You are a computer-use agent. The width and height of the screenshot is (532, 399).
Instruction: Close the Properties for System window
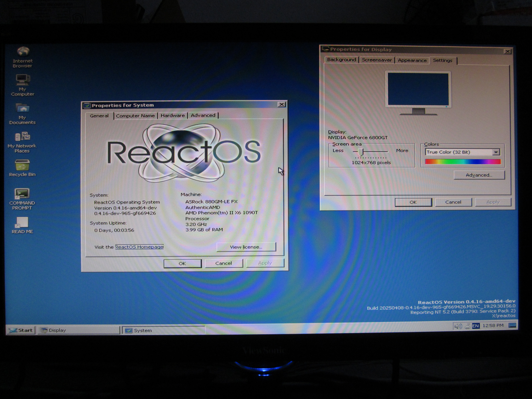(282, 104)
